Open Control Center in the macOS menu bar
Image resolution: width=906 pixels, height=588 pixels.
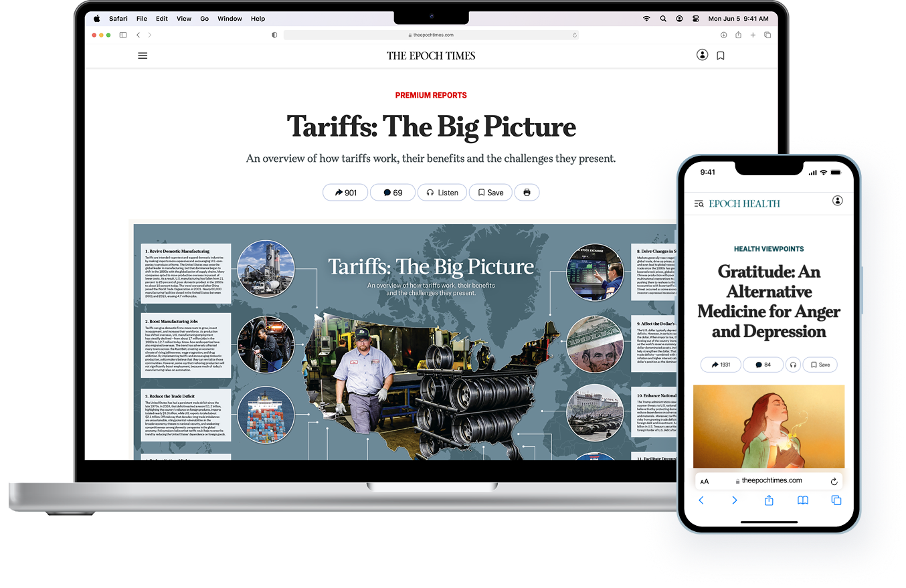(695, 19)
